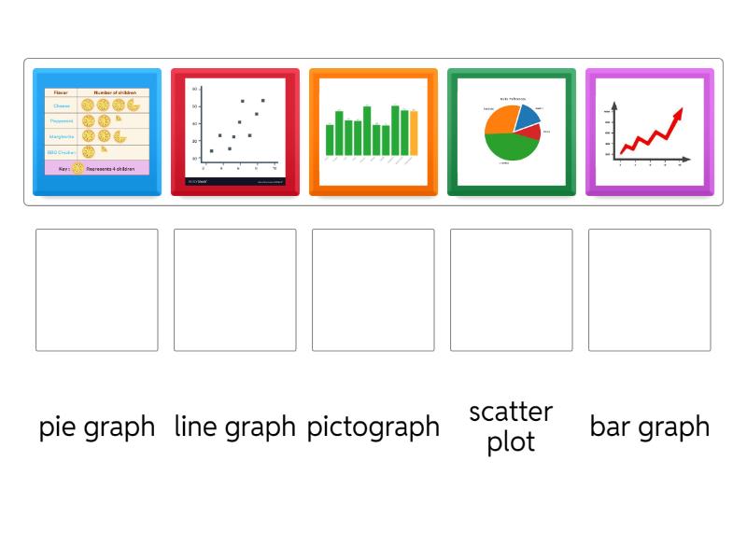Image resolution: width=747 pixels, height=560 pixels.
Task: Click the red arrowhead on the line chart
Action: click(x=678, y=113)
